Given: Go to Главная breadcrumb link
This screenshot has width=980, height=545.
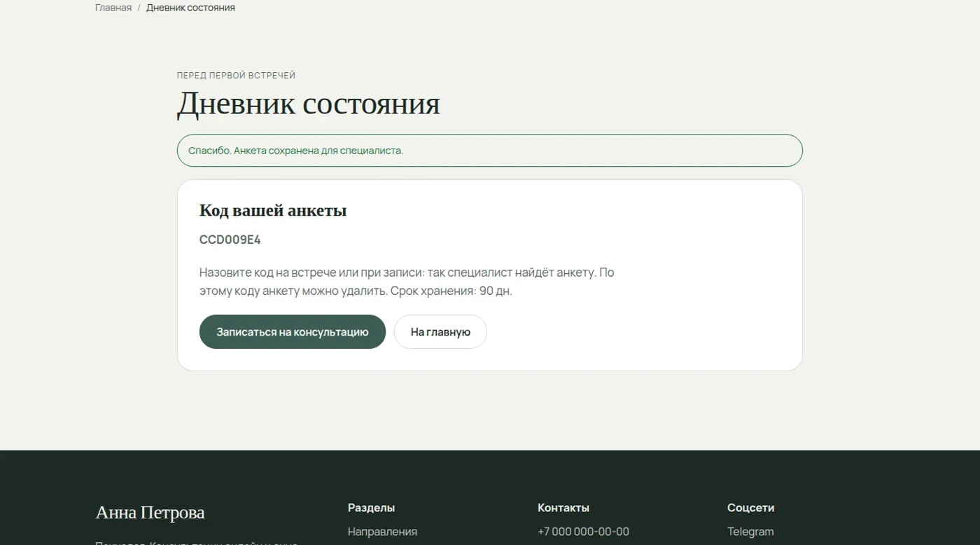Looking at the screenshot, I should coord(113,8).
